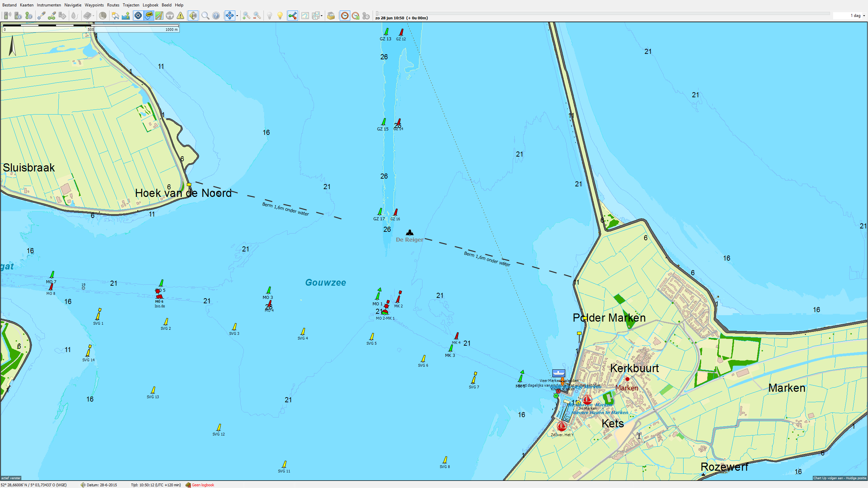
Task: Click the speaker icon in status bar
Action: pos(83,485)
